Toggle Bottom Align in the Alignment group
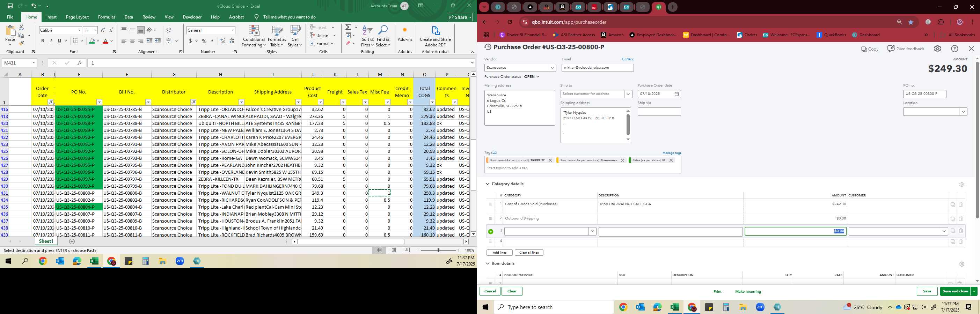This screenshot has width=980, height=314. (140, 30)
